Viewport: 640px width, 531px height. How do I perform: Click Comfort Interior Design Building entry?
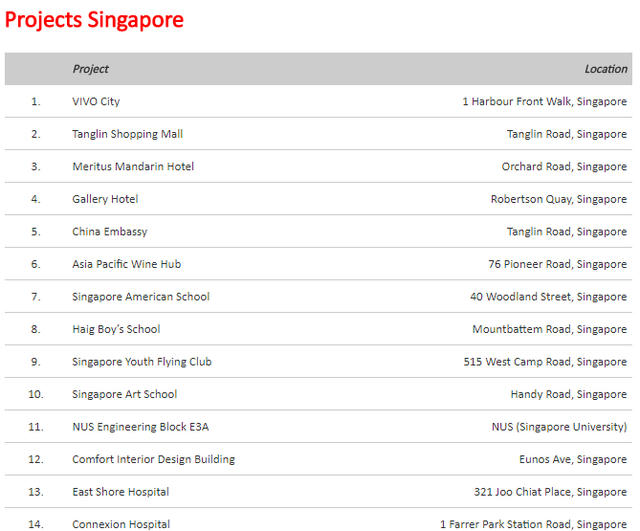[x=153, y=459]
